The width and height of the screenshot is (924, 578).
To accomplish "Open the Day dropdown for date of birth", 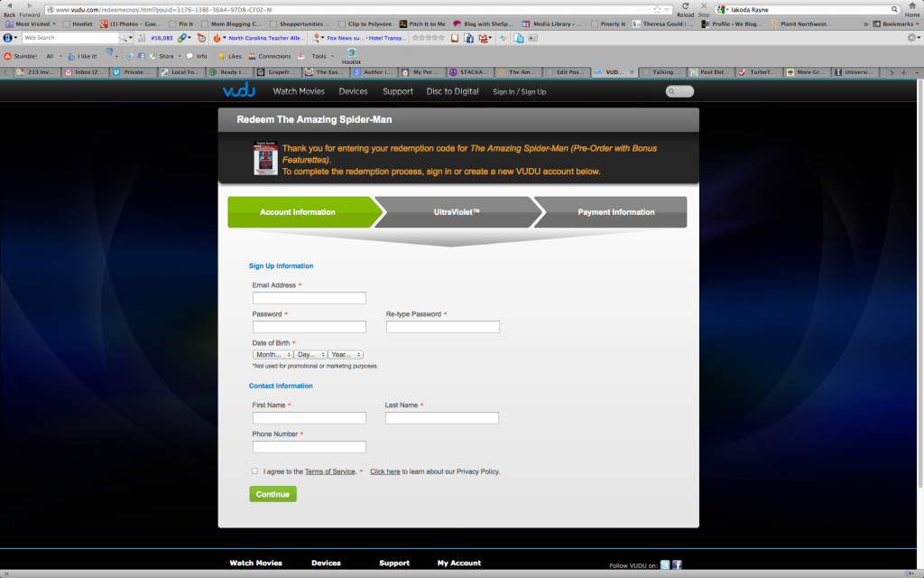I will tap(310, 354).
